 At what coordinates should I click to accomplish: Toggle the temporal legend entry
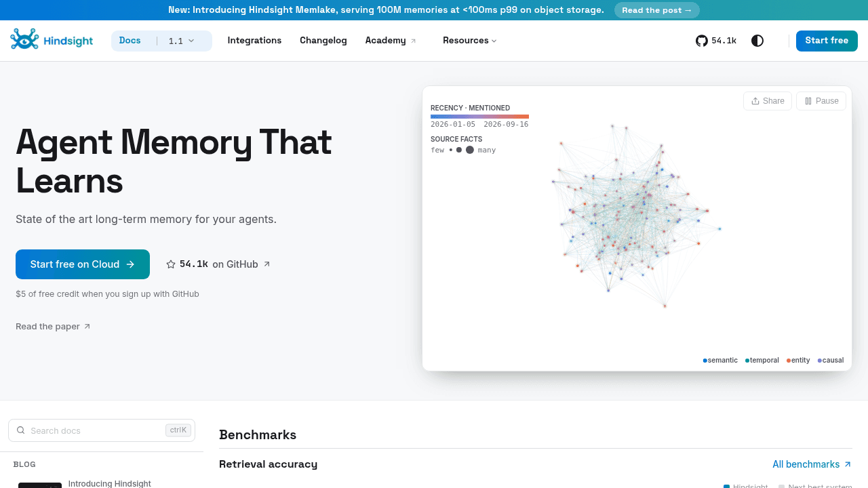762,361
